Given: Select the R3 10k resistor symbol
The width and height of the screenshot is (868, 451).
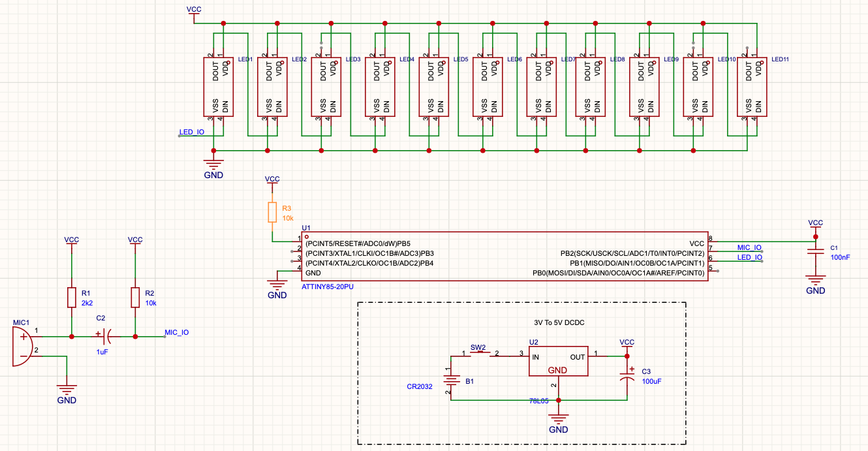Looking at the screenshot, I should coord(272,212).
